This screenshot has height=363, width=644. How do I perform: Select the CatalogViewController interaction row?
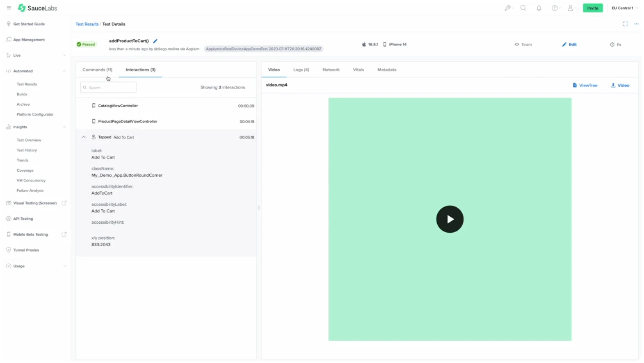coord(166,106)
